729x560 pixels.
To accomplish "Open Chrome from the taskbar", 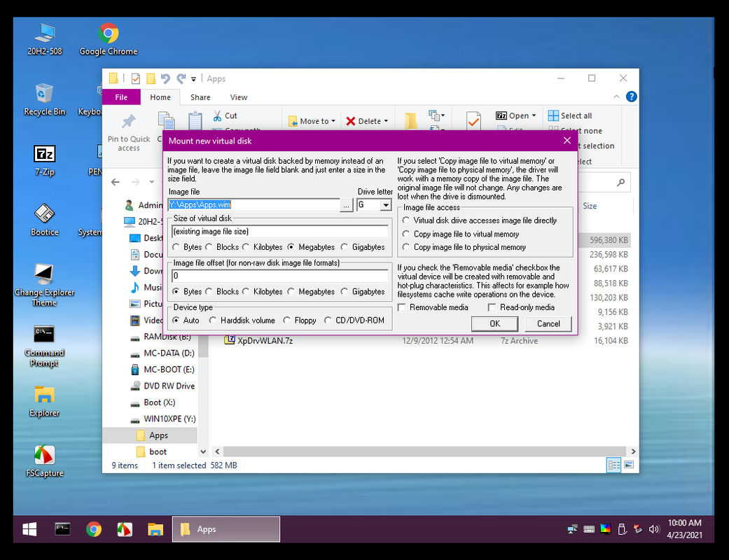I will [x=94, y=529].
